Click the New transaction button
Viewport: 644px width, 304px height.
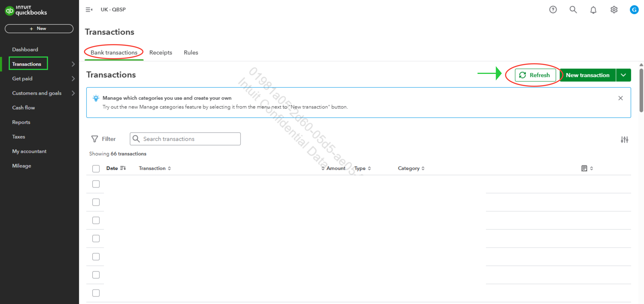pos(587,75)
